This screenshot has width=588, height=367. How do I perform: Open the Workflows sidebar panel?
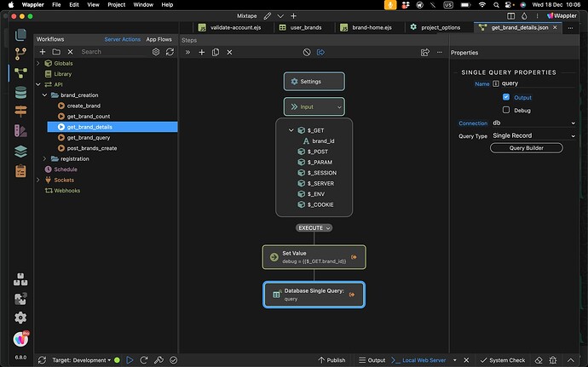coord(20,73)
